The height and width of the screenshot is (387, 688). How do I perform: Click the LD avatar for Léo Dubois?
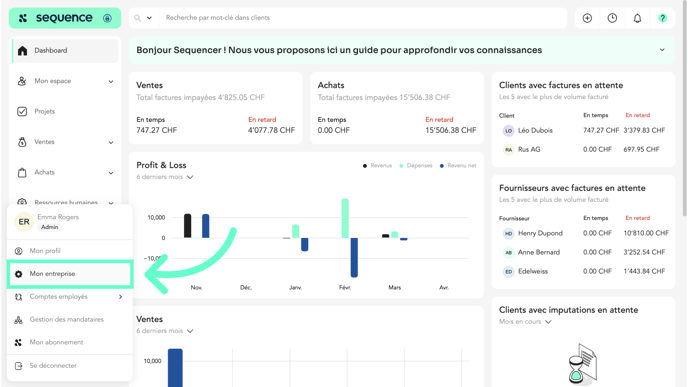click(508, 131)
